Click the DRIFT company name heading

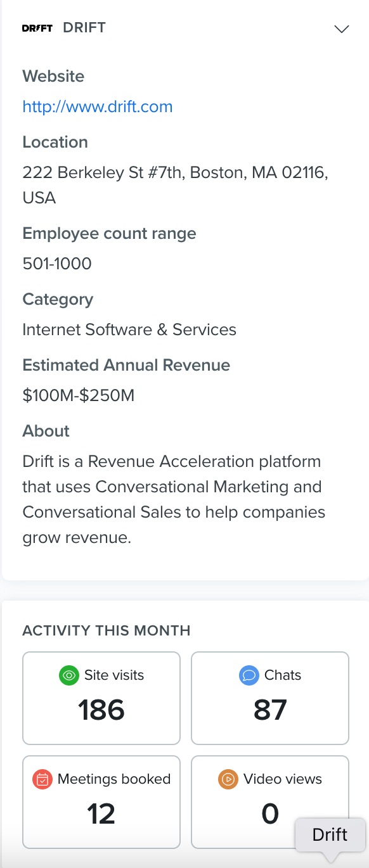(84, 28)
